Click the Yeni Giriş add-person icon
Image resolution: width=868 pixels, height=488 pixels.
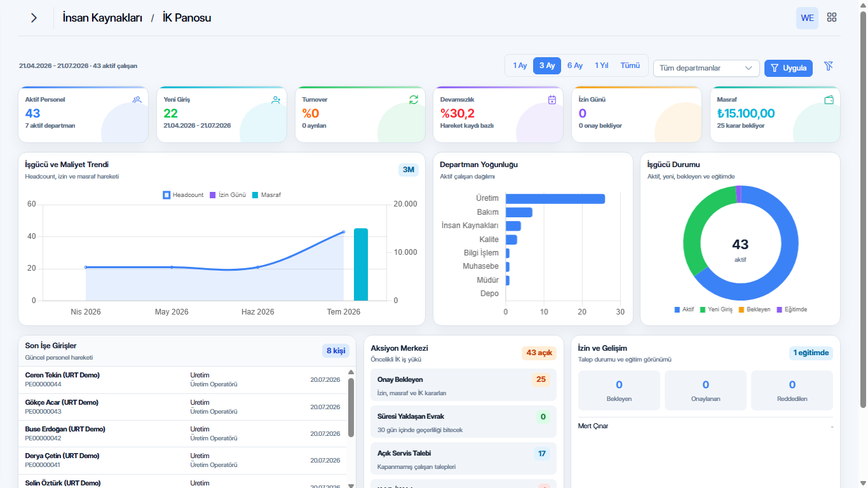(276, 100)
